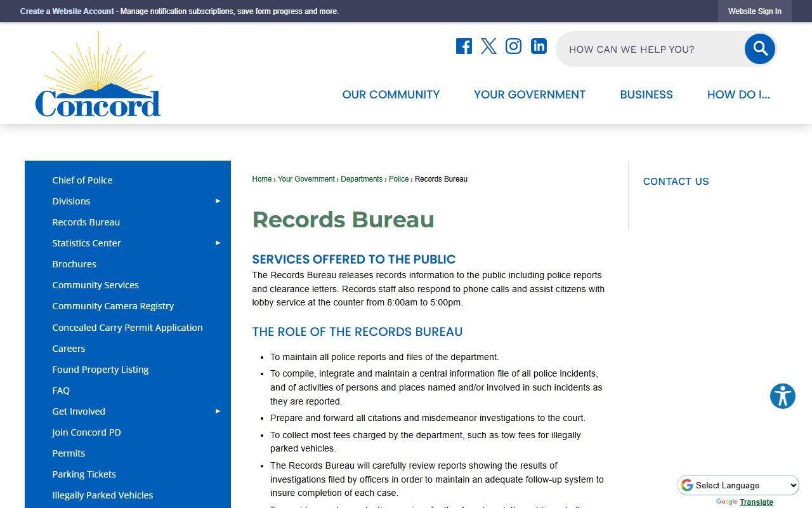Click the magnifying glass search button

[760, 49]
